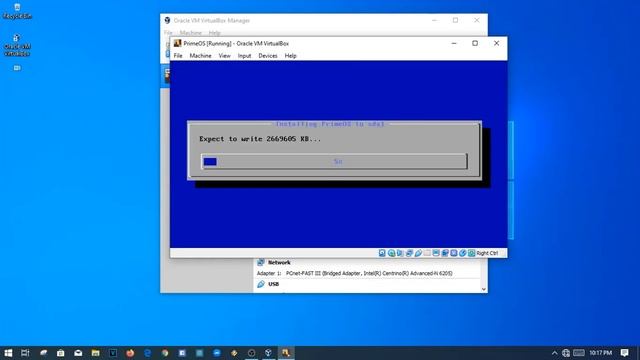Open File Explorer from the taskbar
The image size is (640, 360).
point(96,353)
